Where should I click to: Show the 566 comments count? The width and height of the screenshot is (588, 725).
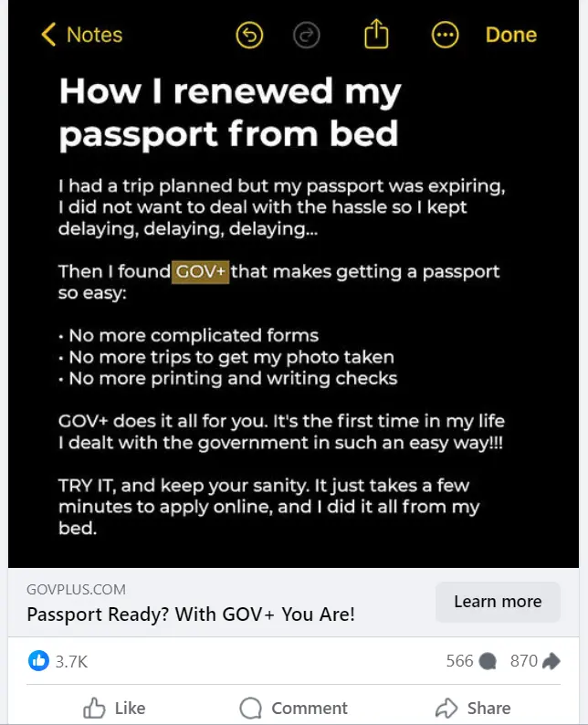(x=459, y=661)
